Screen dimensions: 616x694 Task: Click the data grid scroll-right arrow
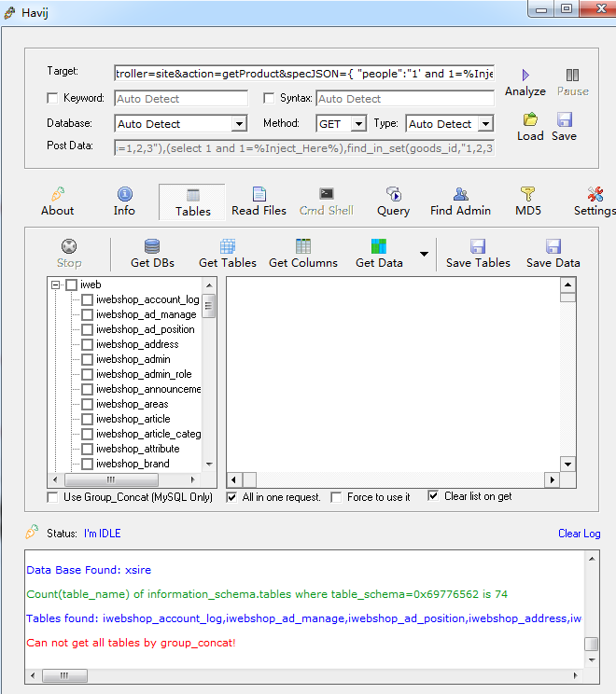point(552,479)
